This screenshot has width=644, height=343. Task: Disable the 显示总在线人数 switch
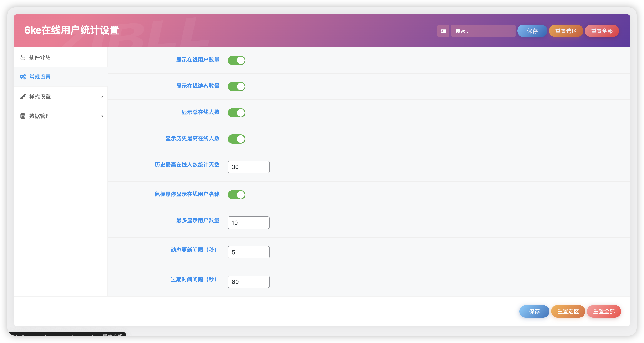point(236,113)
